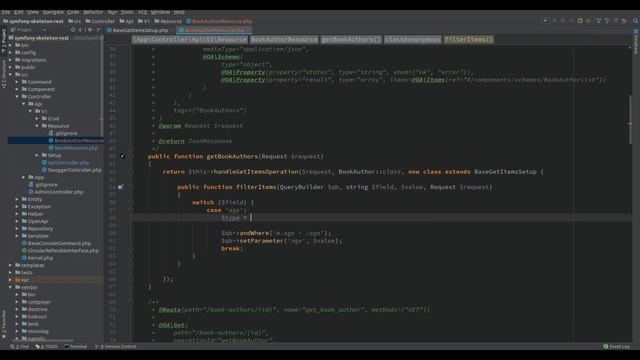Screen dimensions: 640x360
Task: Expand the Command folder in the tree
Action: click(x=17, y=82)
